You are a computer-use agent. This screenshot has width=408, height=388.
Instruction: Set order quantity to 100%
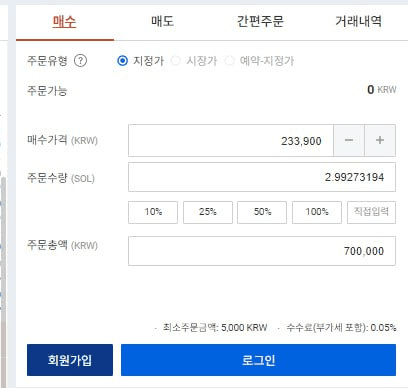(317, 212)
